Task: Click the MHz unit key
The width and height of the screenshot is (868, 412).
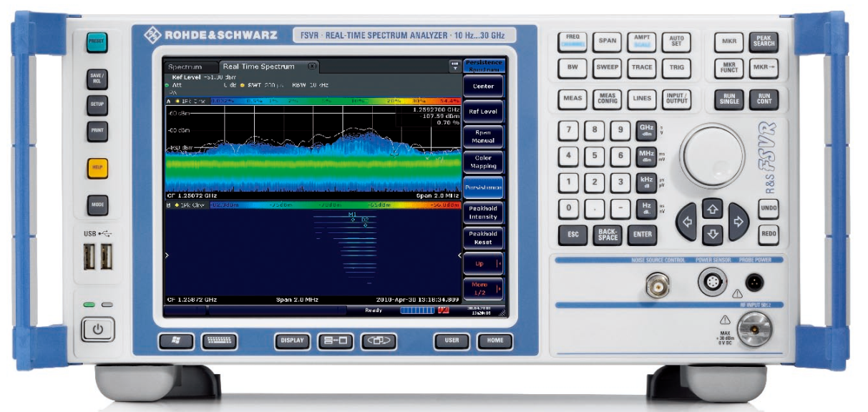Action: point(647,156)
